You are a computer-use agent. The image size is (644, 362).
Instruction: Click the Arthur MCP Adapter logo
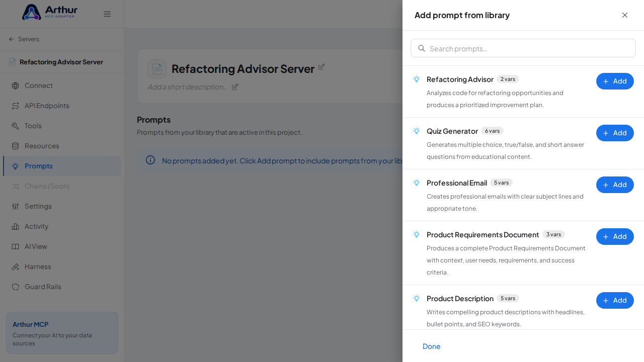pyautogui.click(x=49, y=12)
